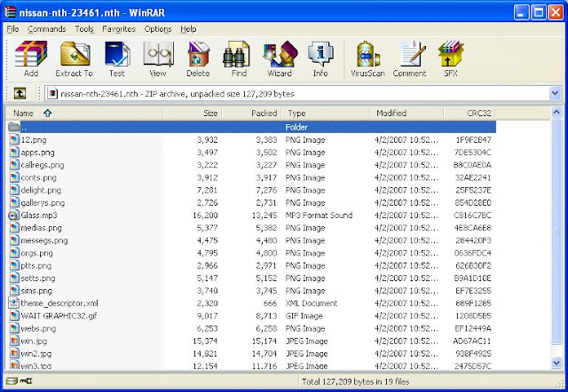Select apps.png file name
Image resolution: width=568 pixels, height=392 pixels.
pyautogui.click(x=37, y=153)
